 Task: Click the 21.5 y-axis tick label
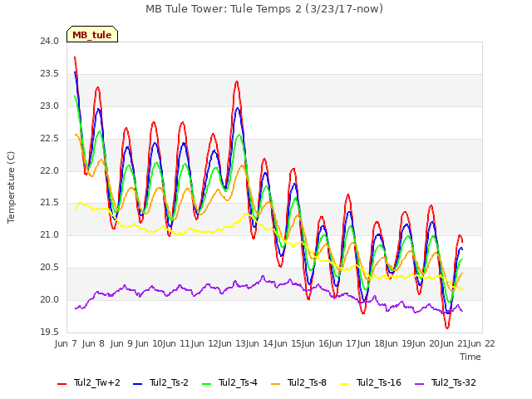point(49,203)
